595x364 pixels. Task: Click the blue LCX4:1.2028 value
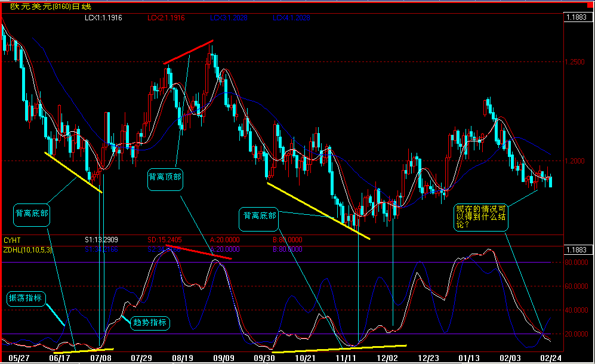tap(291, 18)
